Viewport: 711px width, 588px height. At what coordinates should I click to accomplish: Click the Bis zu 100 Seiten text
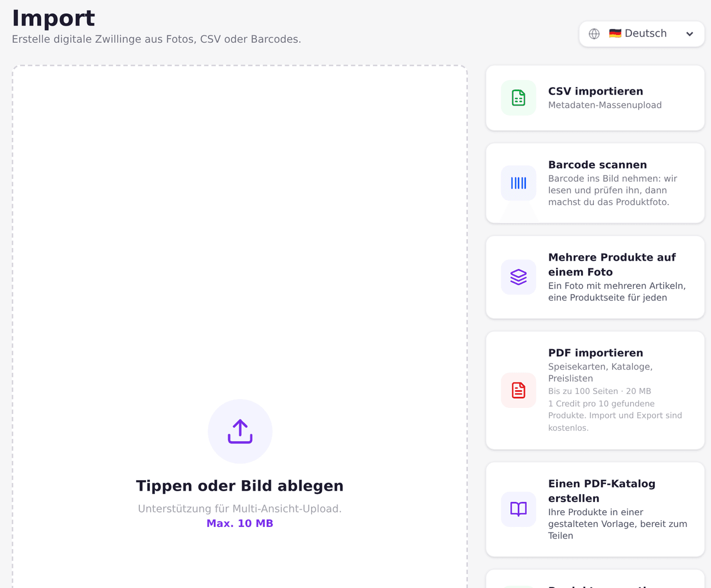[599, 391]
